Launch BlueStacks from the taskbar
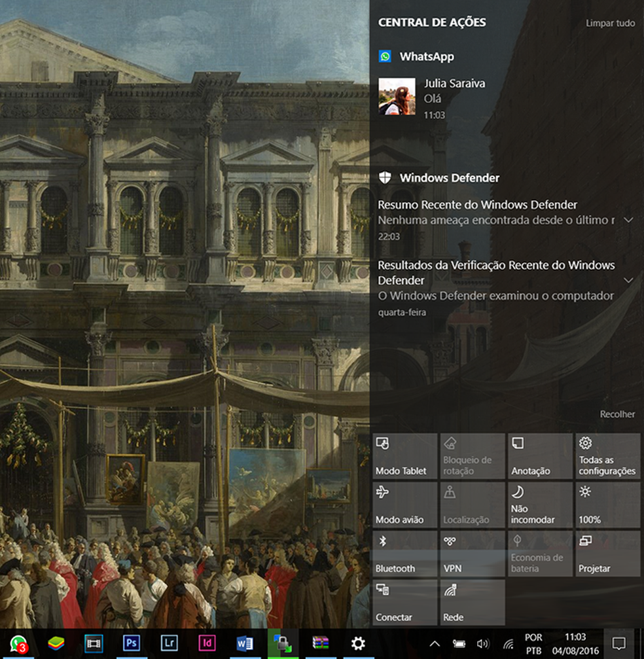The image size is (644, 659). (x=56, y=643)
